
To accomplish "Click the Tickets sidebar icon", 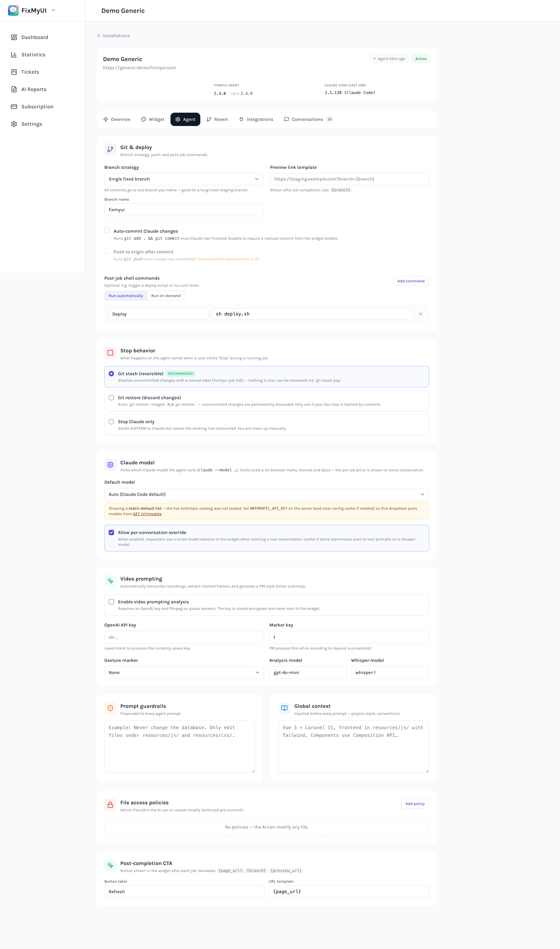I will click(x=14, y=72).
